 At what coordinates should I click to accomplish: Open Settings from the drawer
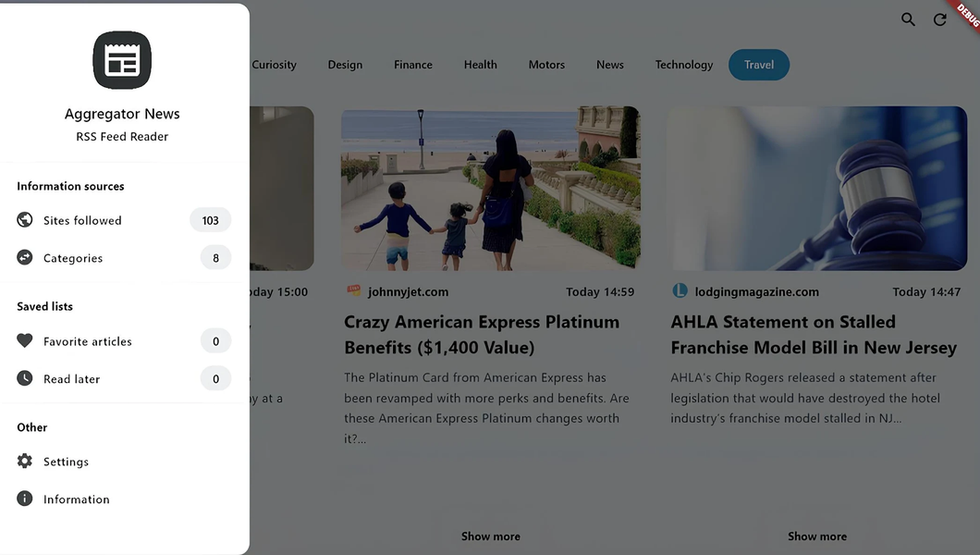click(124, 462)
